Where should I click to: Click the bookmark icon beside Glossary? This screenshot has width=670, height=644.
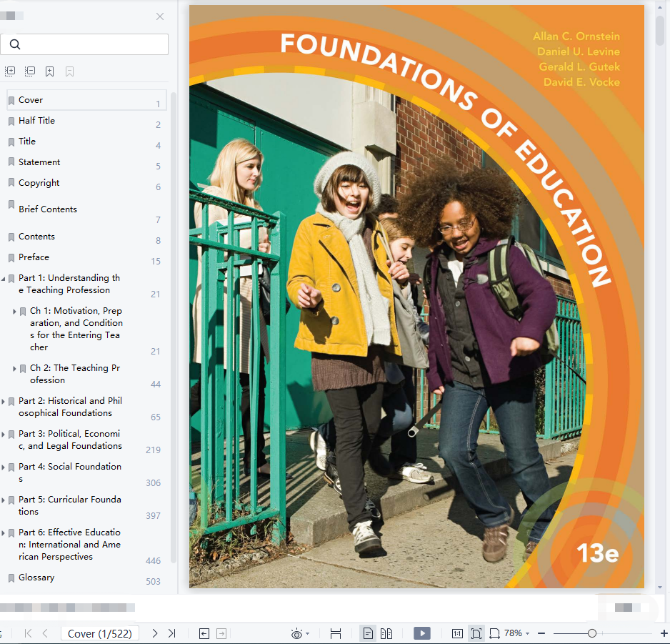coord(11,578)
